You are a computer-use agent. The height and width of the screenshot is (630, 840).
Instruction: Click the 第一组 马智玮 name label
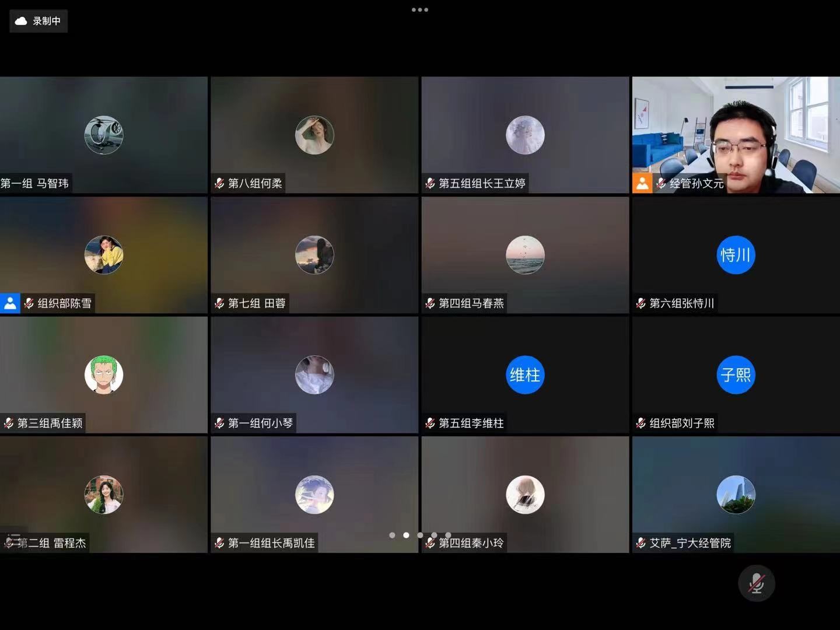pyautogui.click(x=35, y=184)
